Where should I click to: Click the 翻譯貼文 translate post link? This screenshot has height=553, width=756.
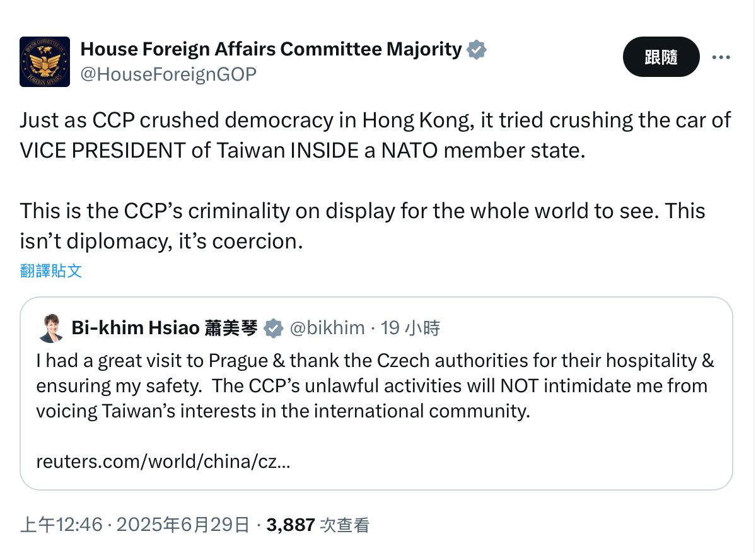pos(51,271)
